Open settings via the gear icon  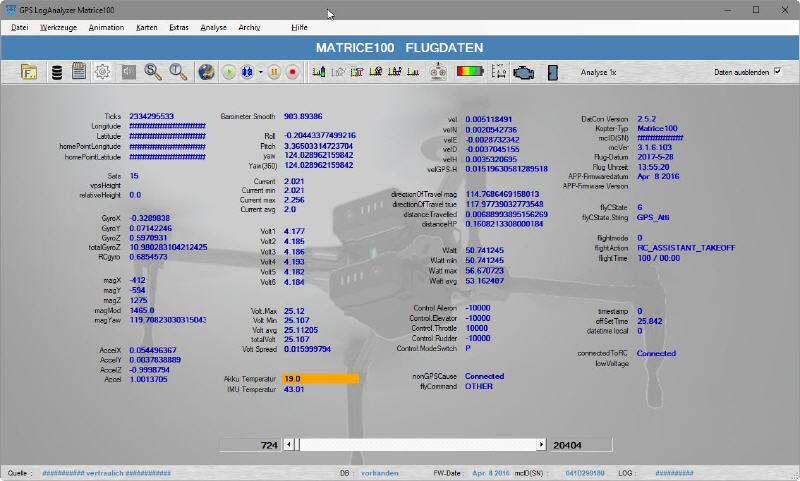[x=102, y=72]
